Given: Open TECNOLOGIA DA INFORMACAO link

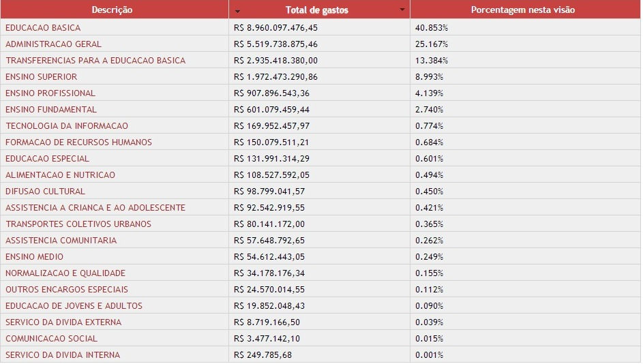Looking at the screenshot, I should click(67, 126).
